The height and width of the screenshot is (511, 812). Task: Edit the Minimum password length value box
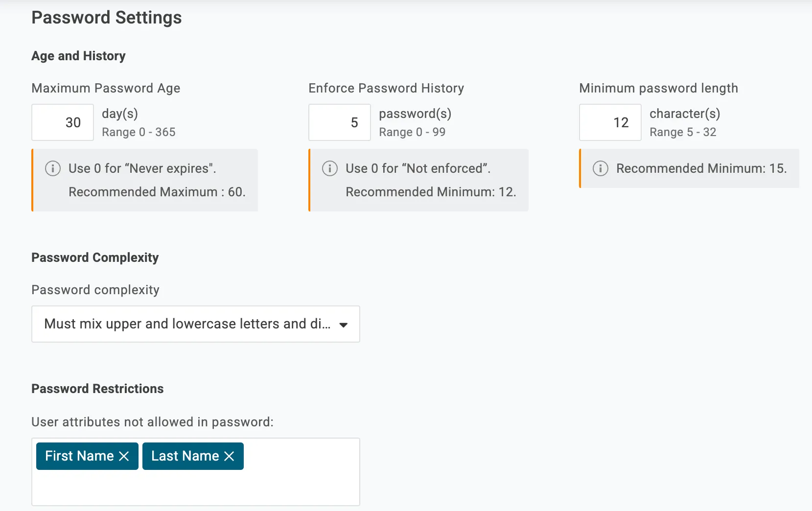click(x=610, y=122)
